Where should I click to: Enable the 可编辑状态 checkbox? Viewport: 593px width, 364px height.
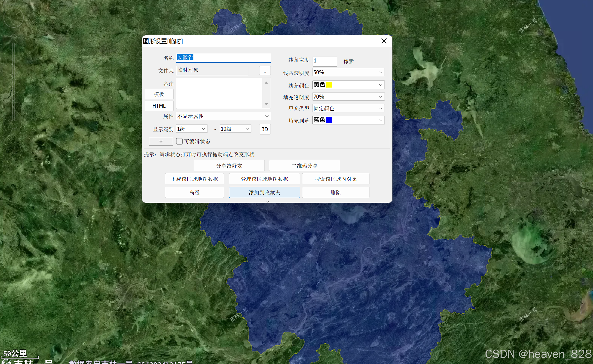coord(179,141)
